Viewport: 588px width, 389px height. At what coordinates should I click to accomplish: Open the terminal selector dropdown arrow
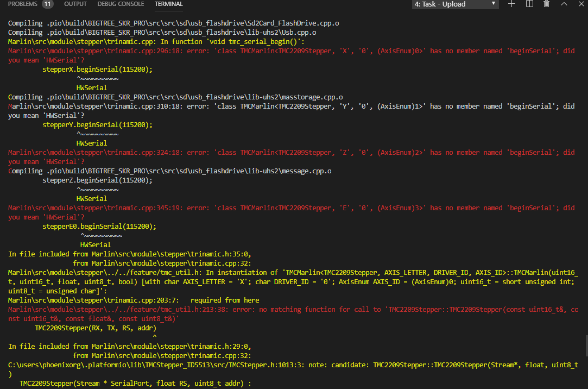pyautogui.click(x=494, y=4)
